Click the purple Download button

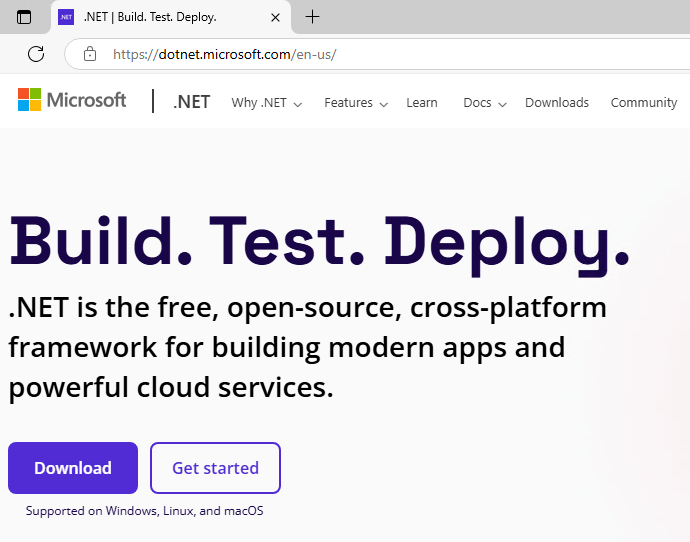click(73, 468)
